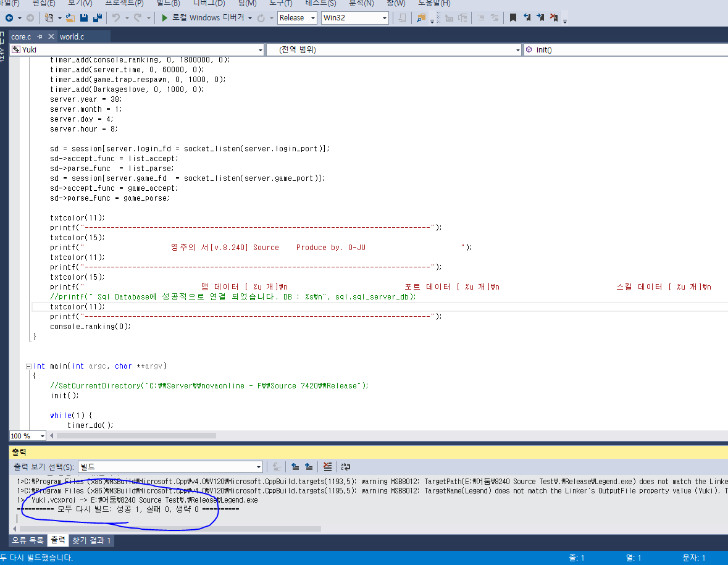Open the 편집(E) menu
Screen dimensions: 728x565
(x=44, y=3)
